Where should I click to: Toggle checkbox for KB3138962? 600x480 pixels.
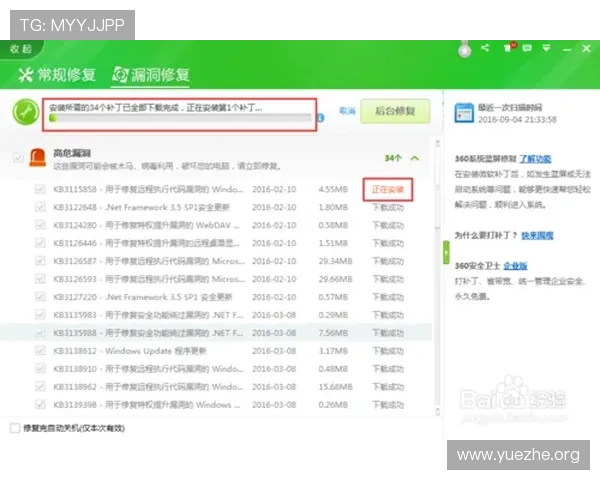pyautogui.click(x=40, y=387)
